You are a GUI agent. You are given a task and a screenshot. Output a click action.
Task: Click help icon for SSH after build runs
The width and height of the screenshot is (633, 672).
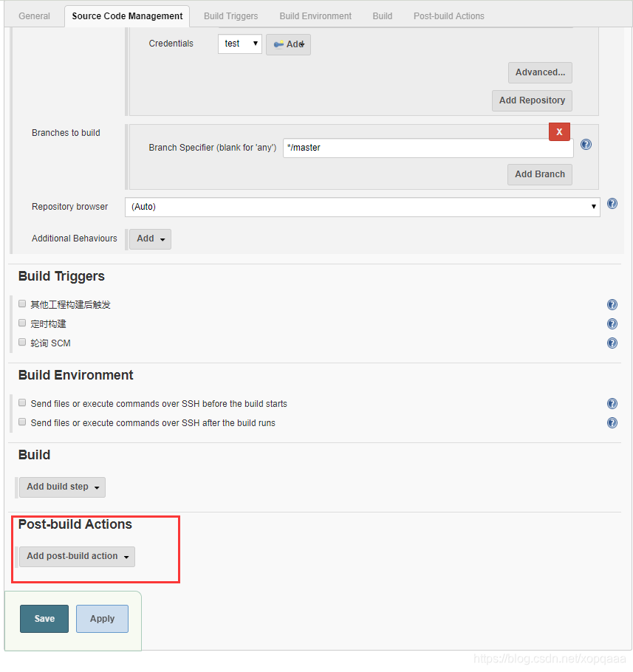tap(612, 422)
